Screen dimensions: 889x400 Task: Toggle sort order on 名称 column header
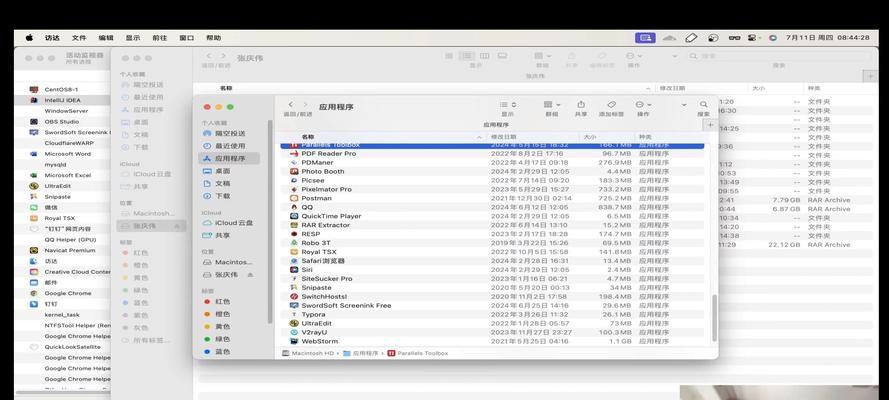coord(383,137)
